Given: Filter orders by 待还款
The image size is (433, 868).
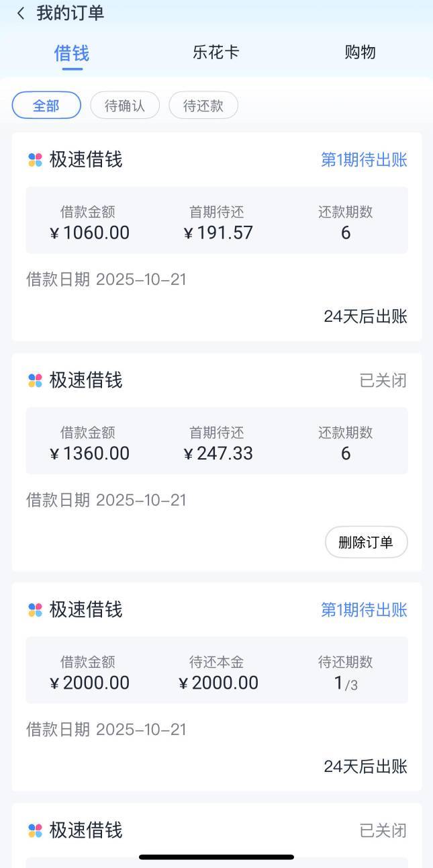Looking at the screenshot, I should pos(203,105).
